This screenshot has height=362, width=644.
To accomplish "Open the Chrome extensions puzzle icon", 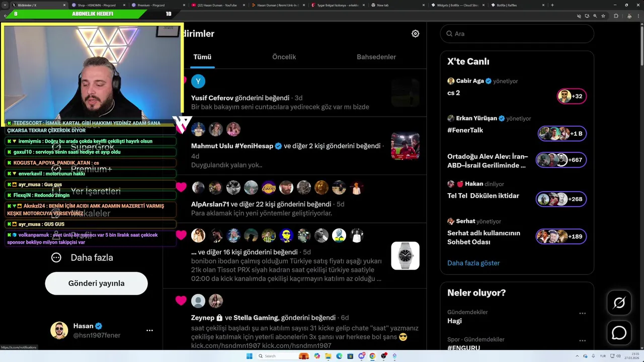I will point(616,16).
